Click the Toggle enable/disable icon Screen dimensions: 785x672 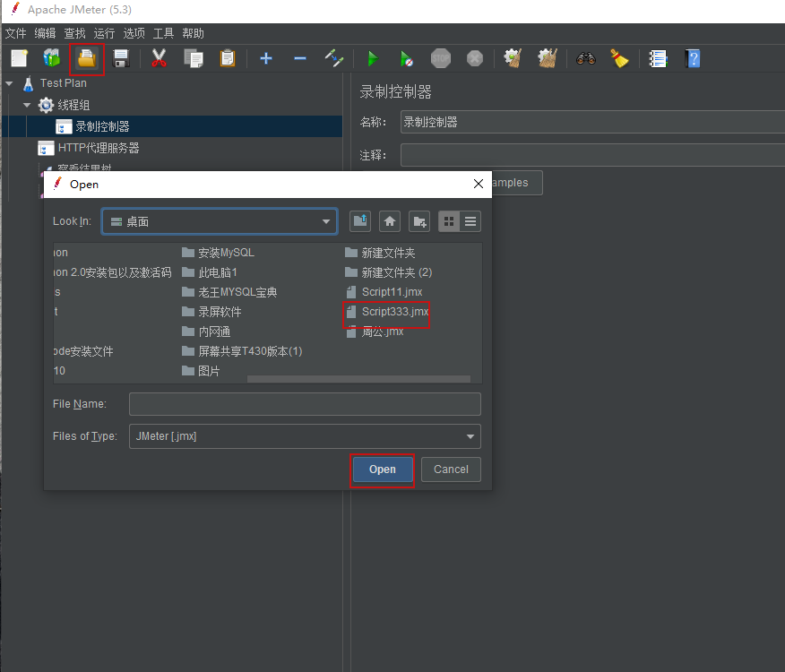coord(334,58)
